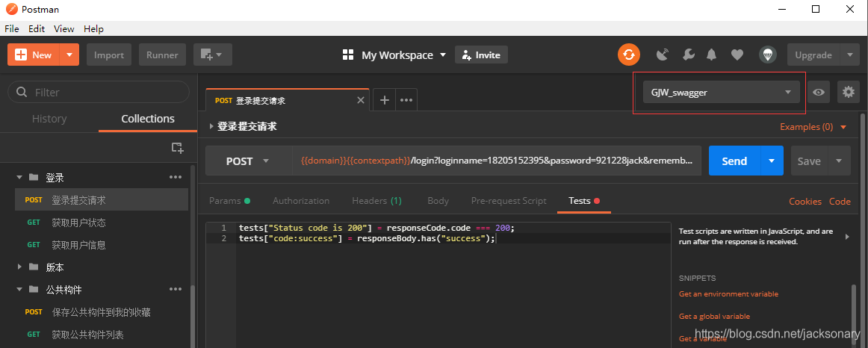Click the heart icon in header

737,55
